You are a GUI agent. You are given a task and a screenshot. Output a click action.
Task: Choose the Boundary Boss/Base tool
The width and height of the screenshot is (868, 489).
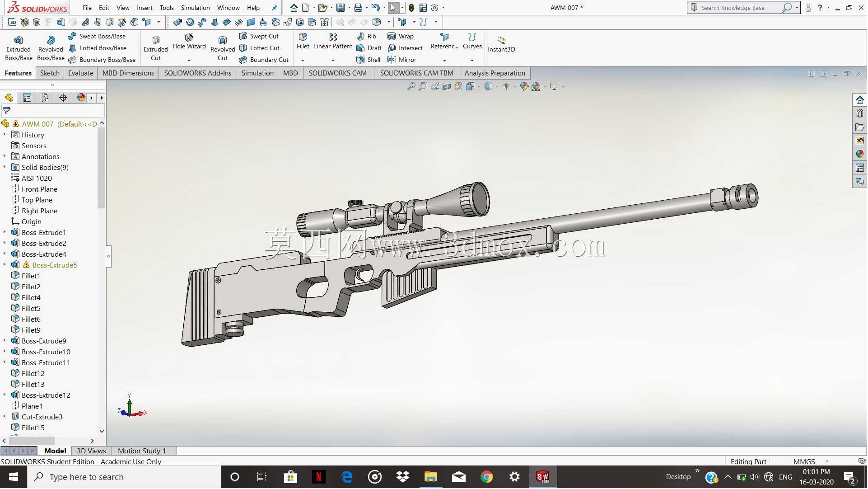102,60
